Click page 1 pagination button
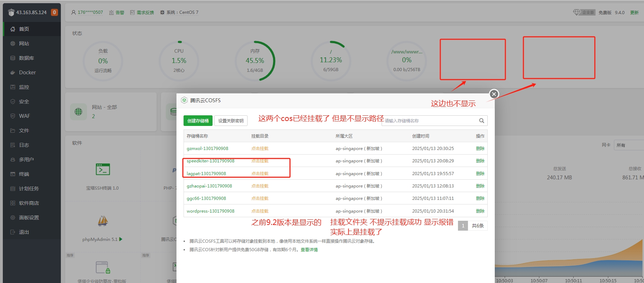 click(463, 226)
